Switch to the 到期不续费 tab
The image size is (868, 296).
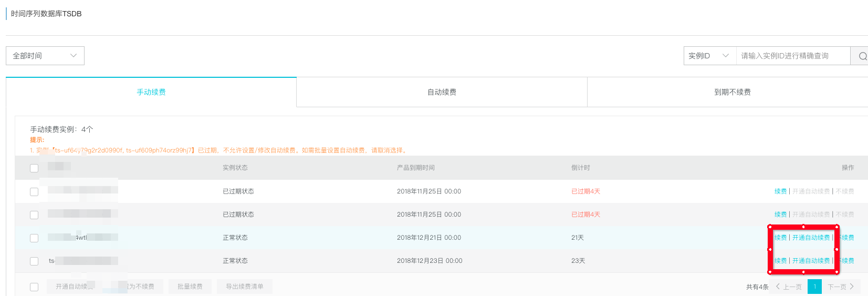coord(732,92)
